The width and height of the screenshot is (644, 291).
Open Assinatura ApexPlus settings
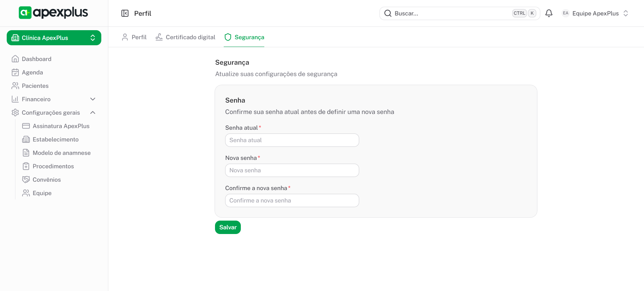pos(61,126)
